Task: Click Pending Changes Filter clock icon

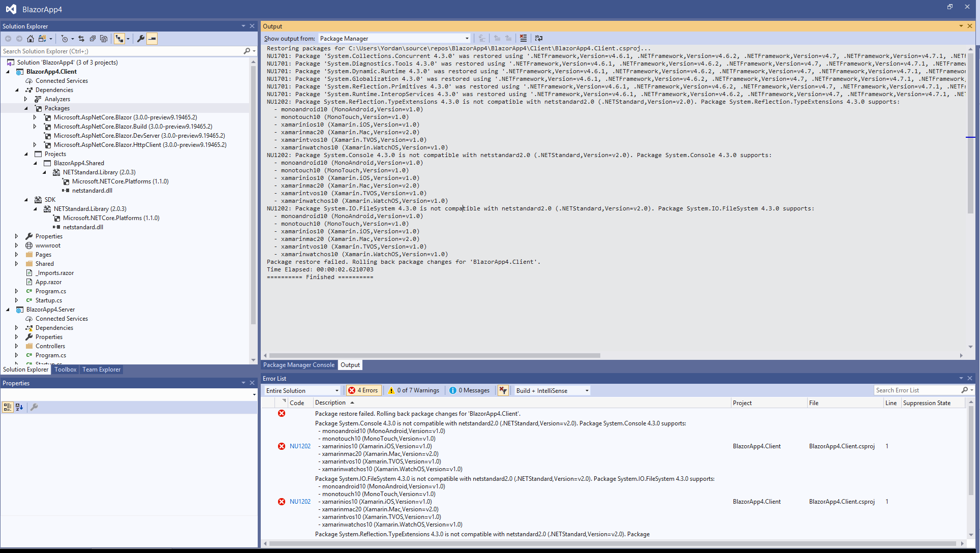Action: click(65, 39)
